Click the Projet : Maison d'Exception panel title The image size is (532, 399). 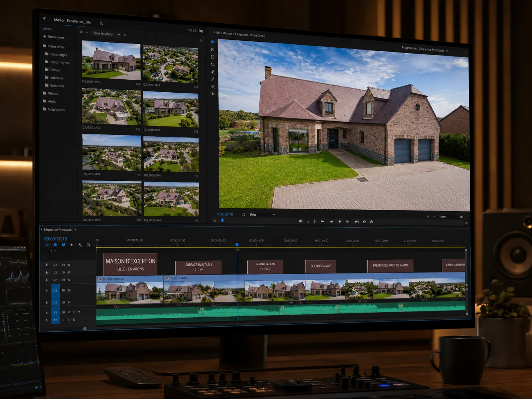coord(239,34)
